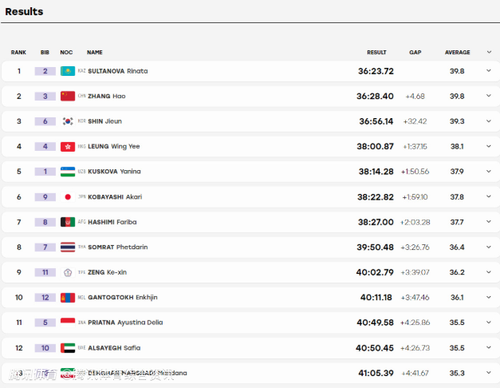Click the gap value +32.42
500x388 pixels.
click(415, 121)
